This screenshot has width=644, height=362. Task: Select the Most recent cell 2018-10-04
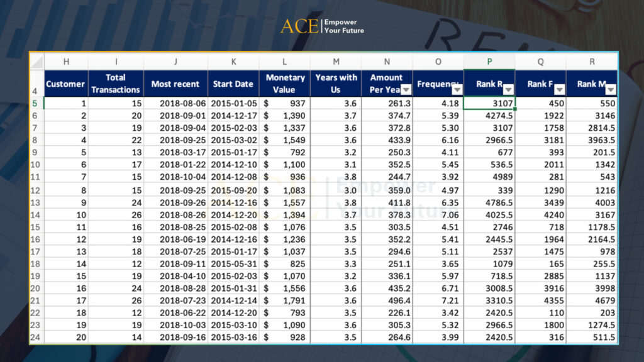coord(175,177)
